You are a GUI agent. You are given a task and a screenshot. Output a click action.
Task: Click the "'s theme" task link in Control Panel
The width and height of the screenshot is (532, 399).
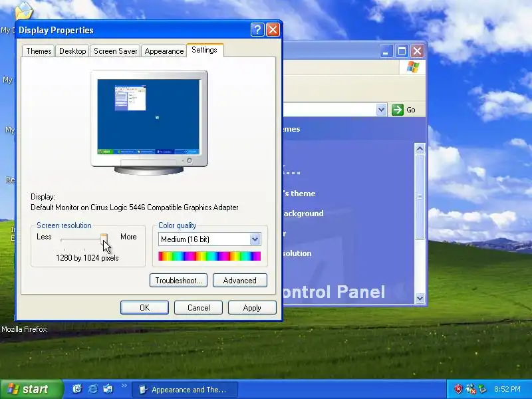[300, 194]
